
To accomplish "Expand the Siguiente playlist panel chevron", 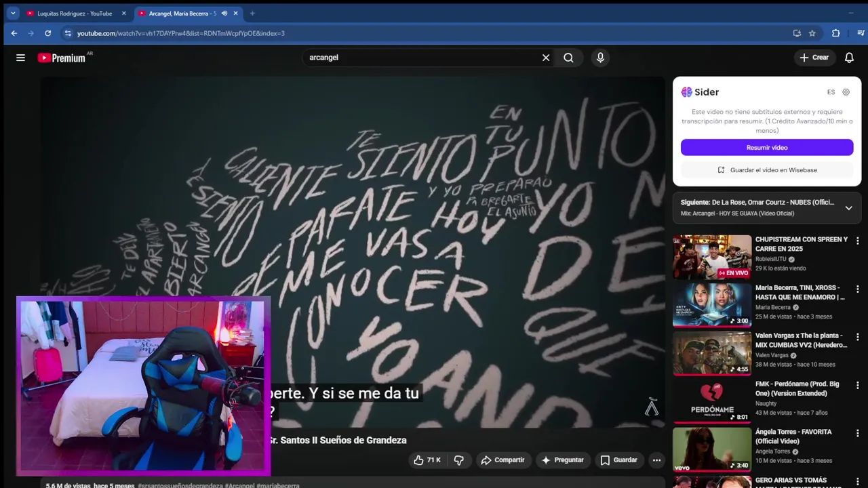I will click(x=848, y=208).
